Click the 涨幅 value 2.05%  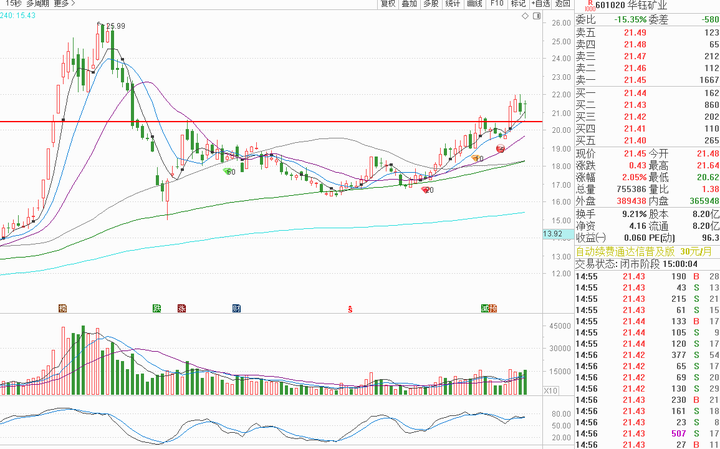tap(634, 178)
